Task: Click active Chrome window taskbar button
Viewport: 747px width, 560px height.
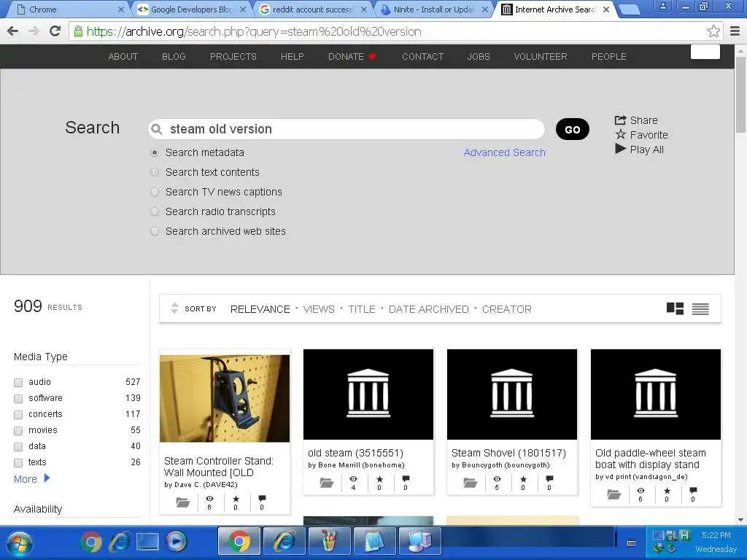Action: (x=239, y=542)
